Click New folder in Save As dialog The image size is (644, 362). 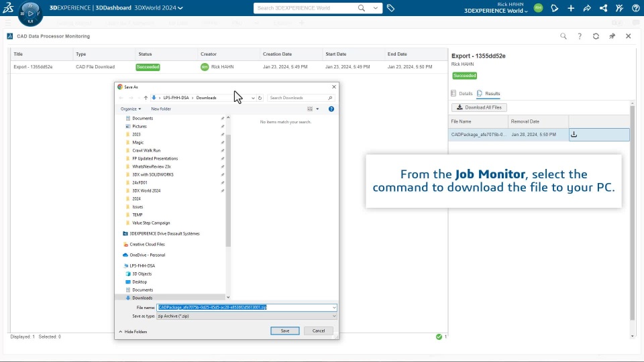[160, 109]
